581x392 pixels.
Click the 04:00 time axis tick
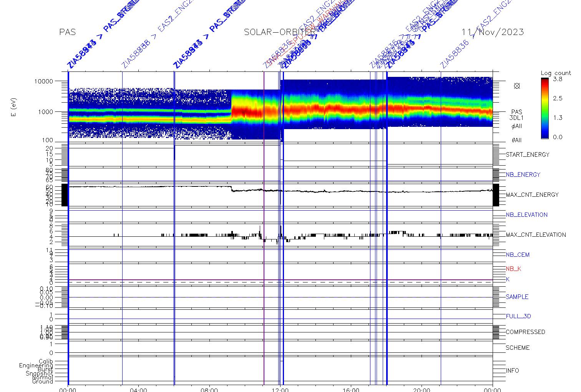(x=139, y=390)
